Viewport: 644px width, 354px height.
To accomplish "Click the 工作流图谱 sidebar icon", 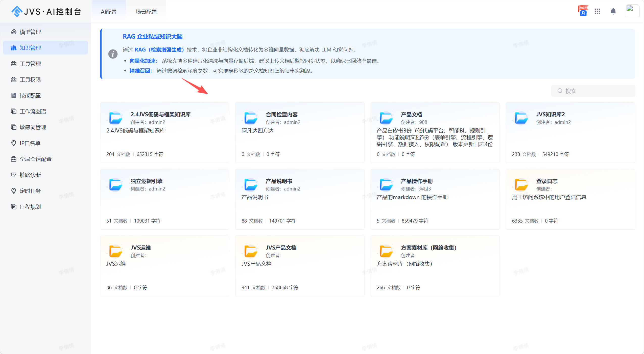I will [14, 111].
